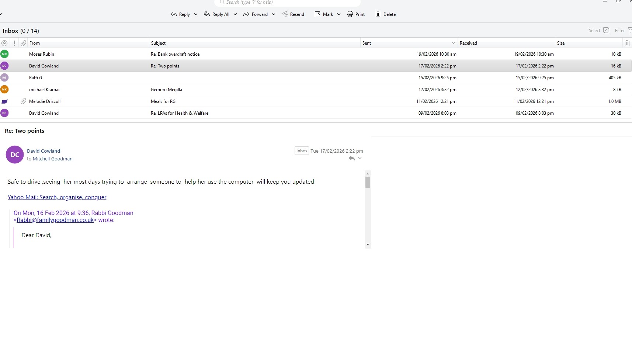Sort messages by Subject column

[159, 43]
